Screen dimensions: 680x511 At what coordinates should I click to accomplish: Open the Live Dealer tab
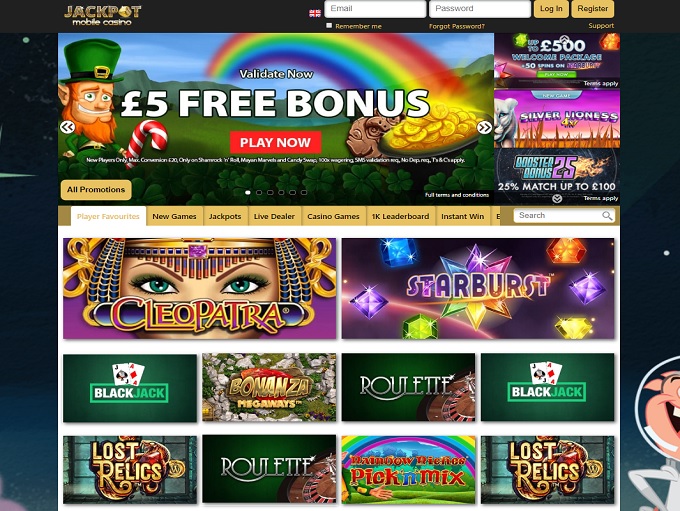(x=274, y=216)
